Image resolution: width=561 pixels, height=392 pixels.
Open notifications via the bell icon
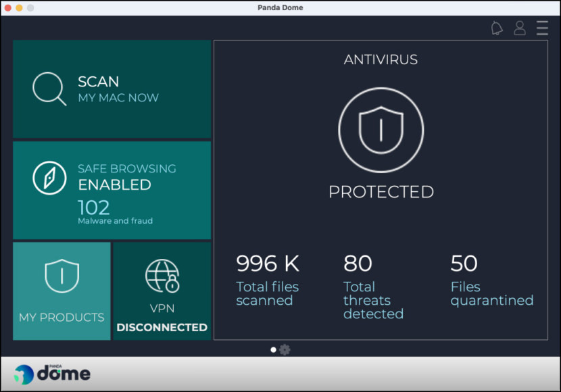[x=497, y=28]
